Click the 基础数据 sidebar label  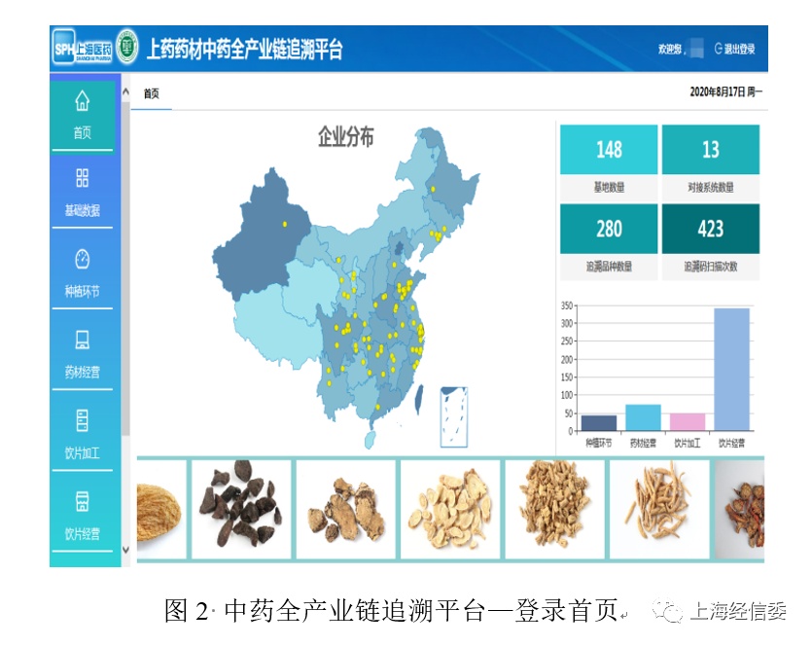point(83,210)
